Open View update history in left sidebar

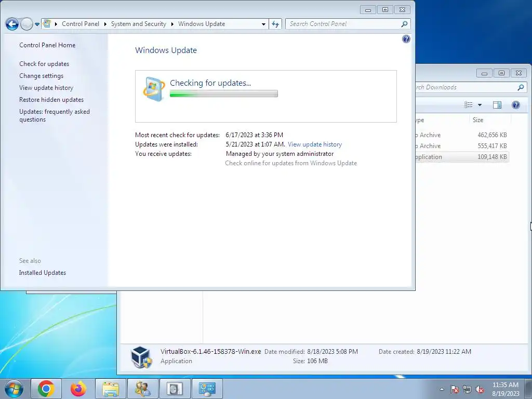46,87
